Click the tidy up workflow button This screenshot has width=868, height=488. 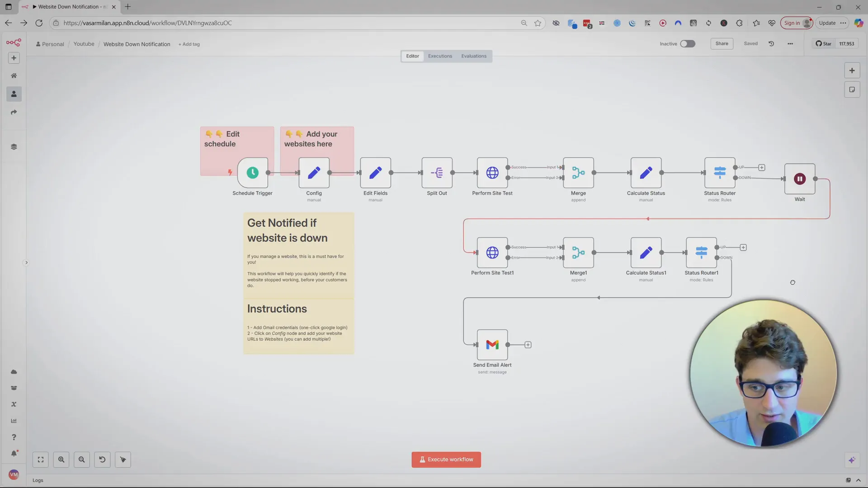point(123,460)
